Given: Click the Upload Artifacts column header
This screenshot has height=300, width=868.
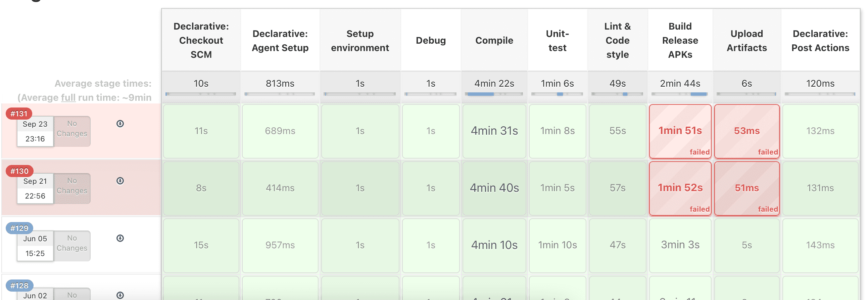Looking at the screenshot, I should (747, 40).
